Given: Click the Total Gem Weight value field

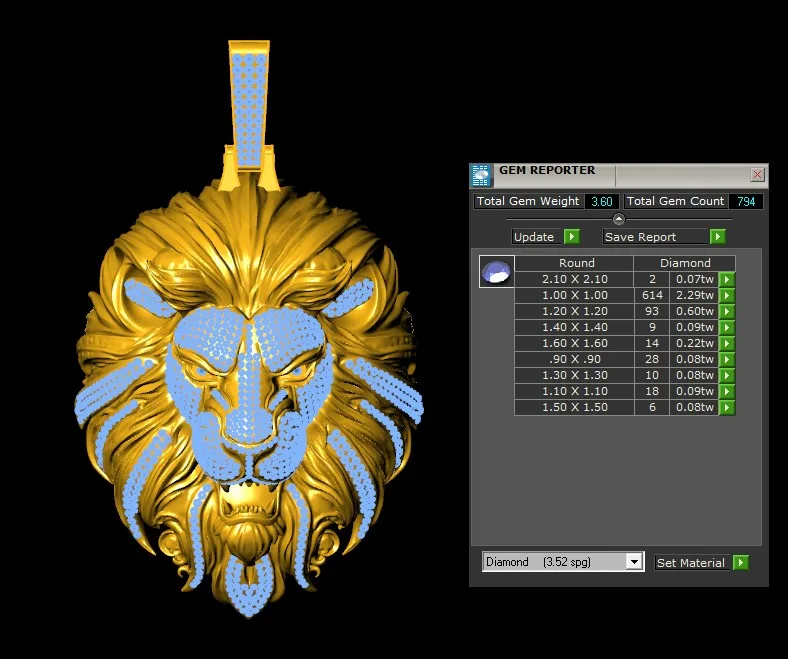Looking at the screenshot, I should click(x=601, y=202).
